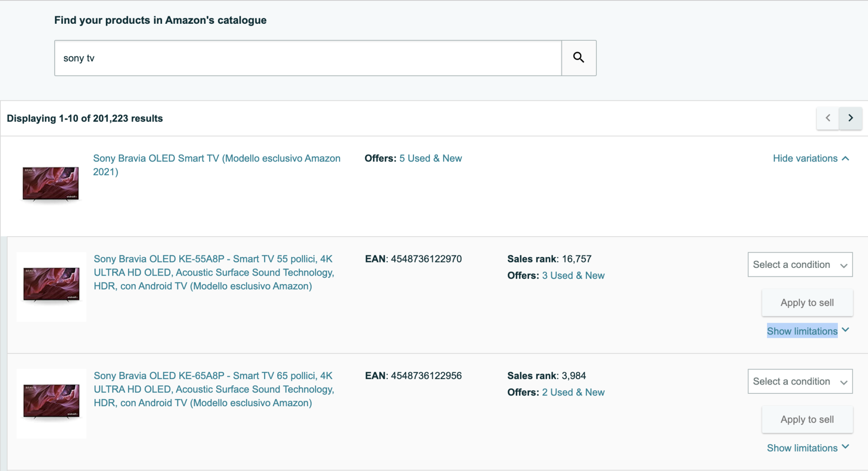Image resolution: width=868 pixels, height=471 pixels.
Task: Click 'Find your products in Amazon's catalogue' heading
Action: pos(160,20)
